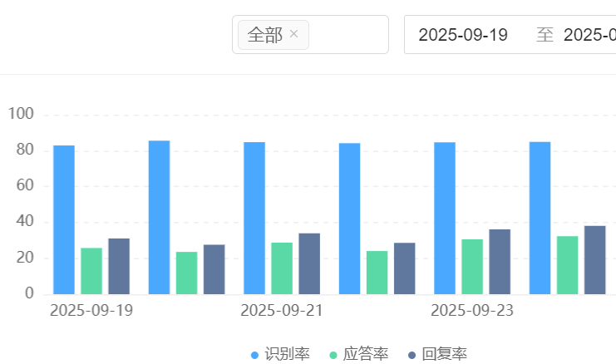Click the green 应答率 bar for 2025-09-23
Image resolution: width=616 pixels, height=364 pixels.
(x=472, y=267)
